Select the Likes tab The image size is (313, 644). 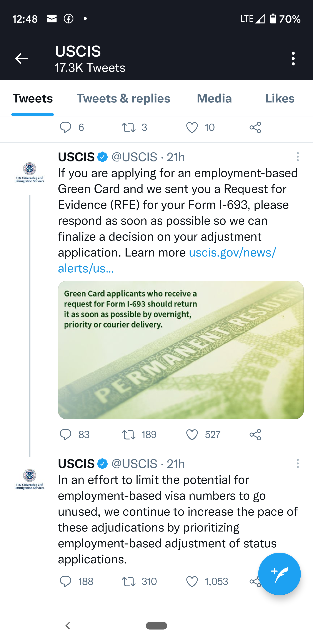(x=280, y=98)
